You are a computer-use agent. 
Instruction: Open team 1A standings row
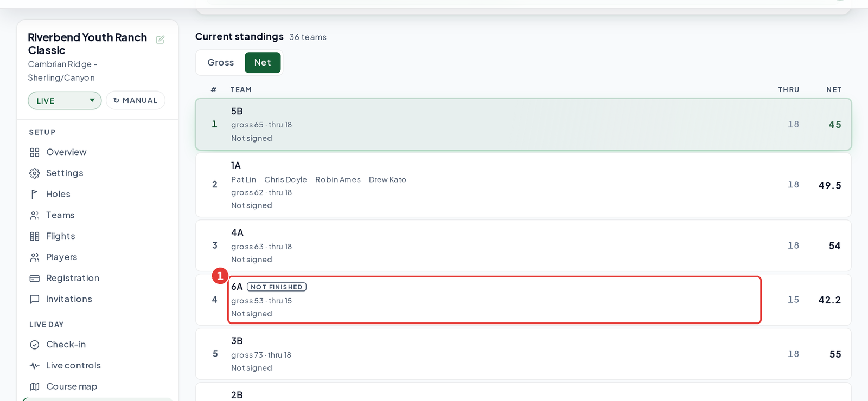524,185
